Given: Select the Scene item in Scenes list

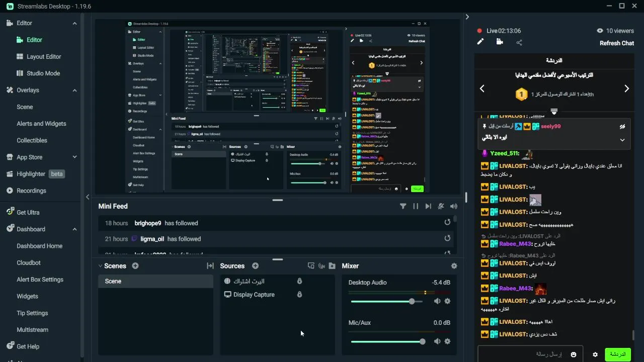Looking at the screenshot, I should point(155,281).
